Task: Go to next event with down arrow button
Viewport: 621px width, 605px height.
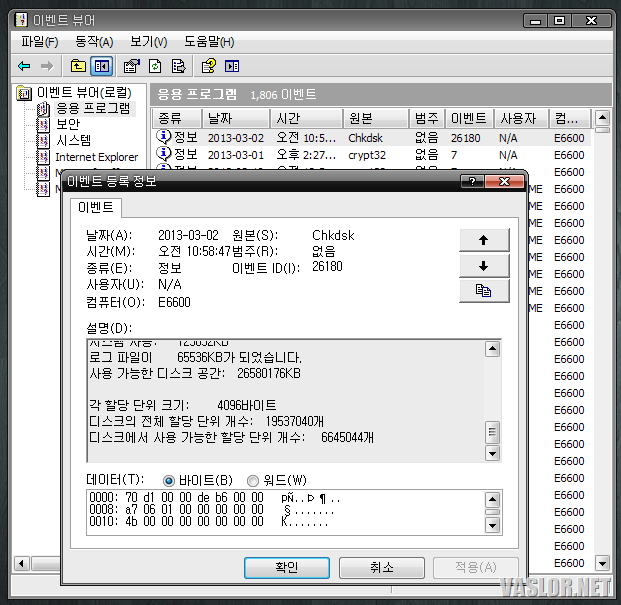Action: point(484,265)
